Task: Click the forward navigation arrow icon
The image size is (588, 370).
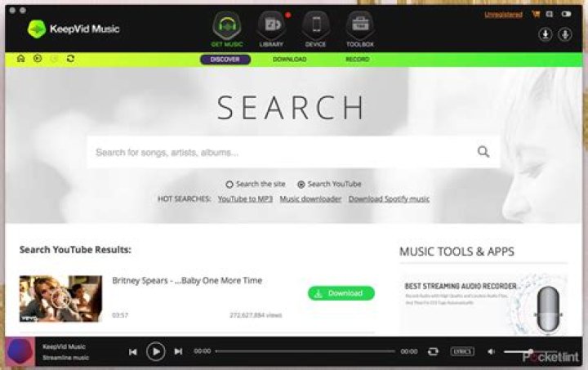Action: pyautogui.click(x=54, y=59)
